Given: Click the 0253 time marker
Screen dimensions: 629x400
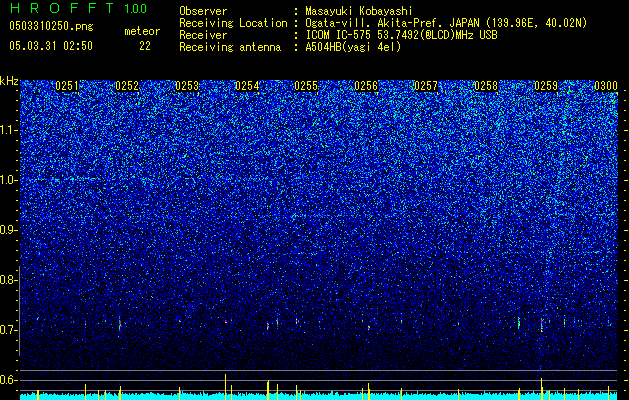Looking at the screenshot, I should click(187, 86).
